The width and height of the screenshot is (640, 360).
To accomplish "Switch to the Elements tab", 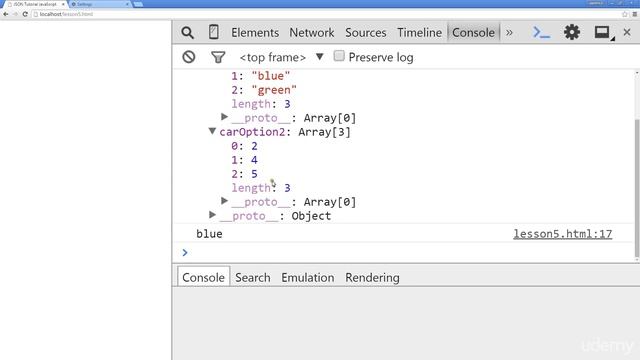I will click(255, 33).
